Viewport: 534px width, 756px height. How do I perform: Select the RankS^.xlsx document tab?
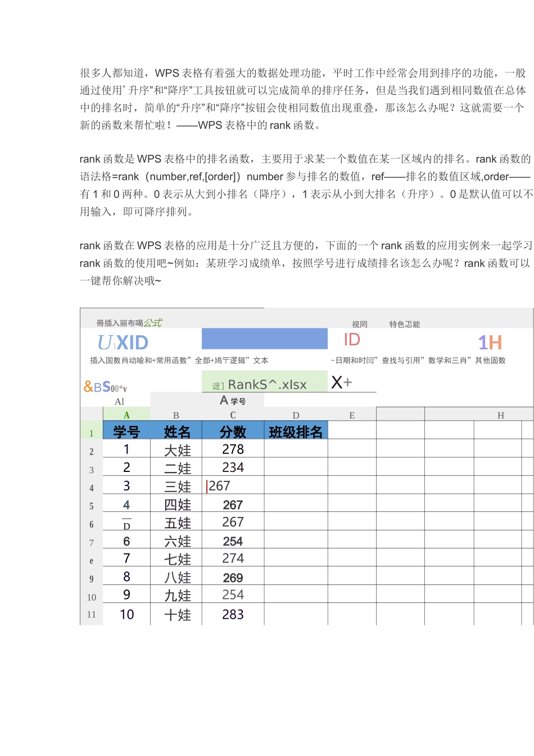[x=265, y=382]
